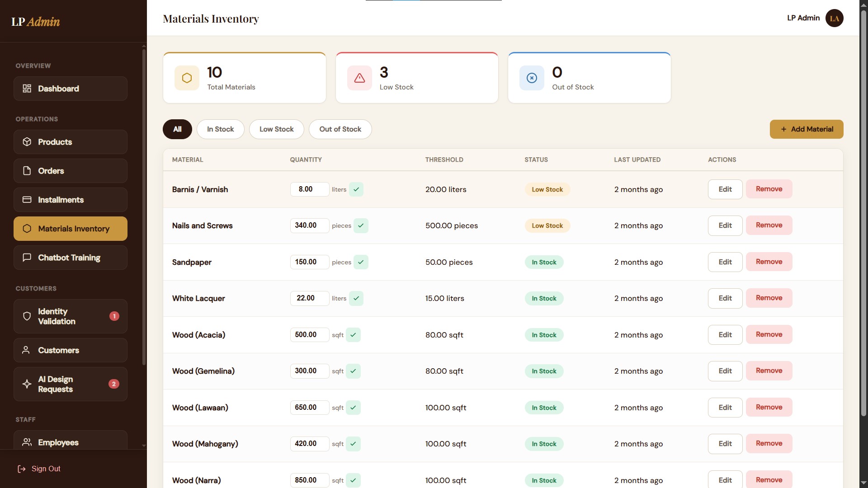Screen dimensions: 868x488
Task: Open the Dashboard sidebar icon
Action: coord(27,89)
